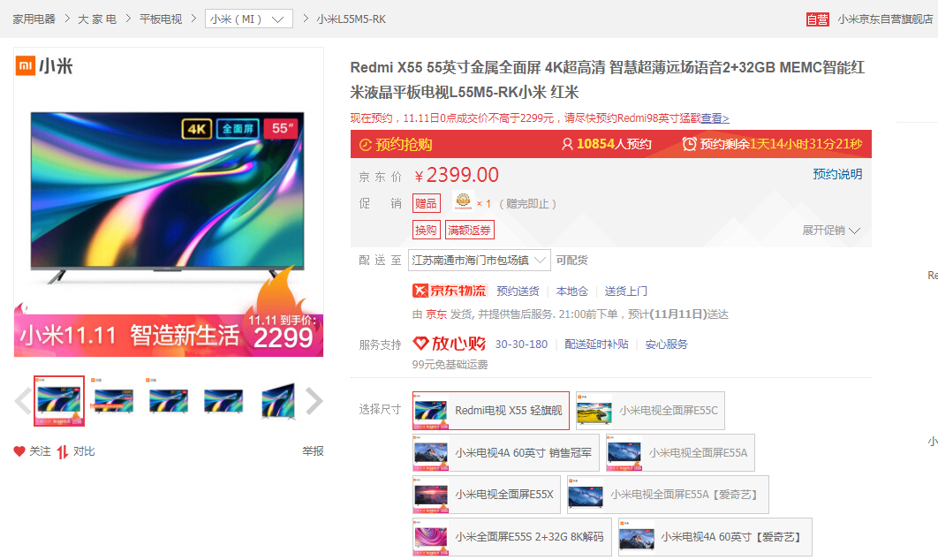938x560 pixels.
Task: Show next thumbnails with right arrow
Action: pyautogui.click(x=314, y=401)
